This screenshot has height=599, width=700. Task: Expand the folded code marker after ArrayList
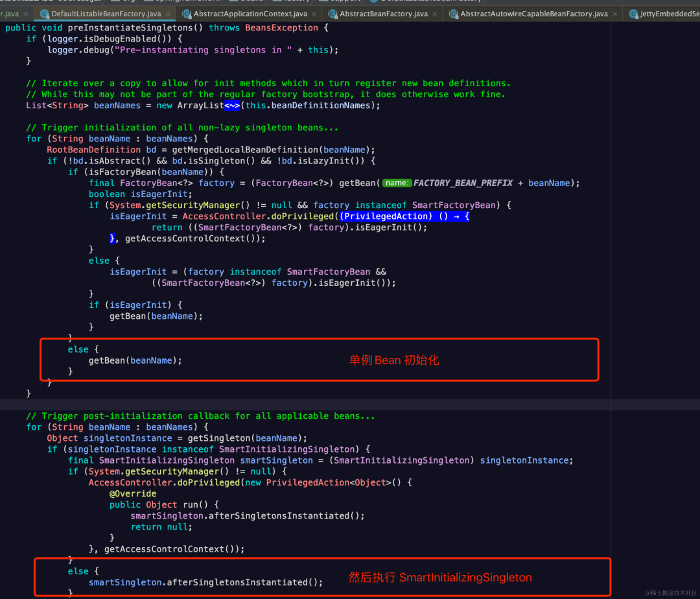232,105
